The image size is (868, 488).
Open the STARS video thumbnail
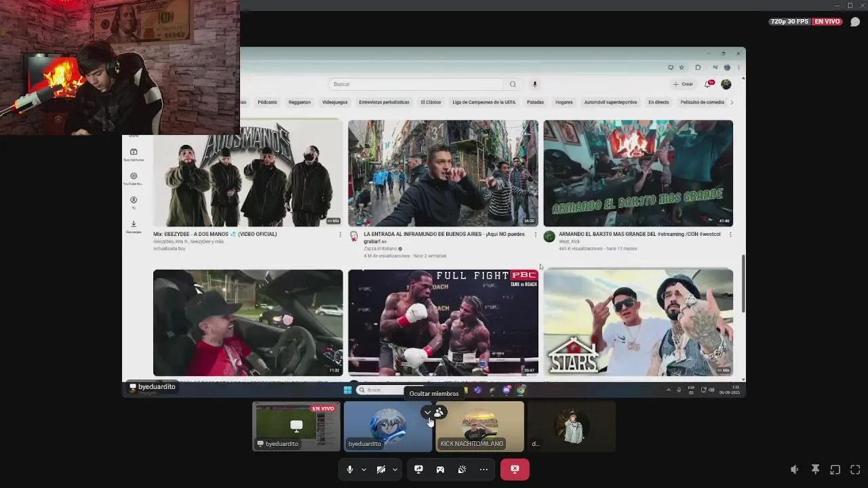click(638, 323)
